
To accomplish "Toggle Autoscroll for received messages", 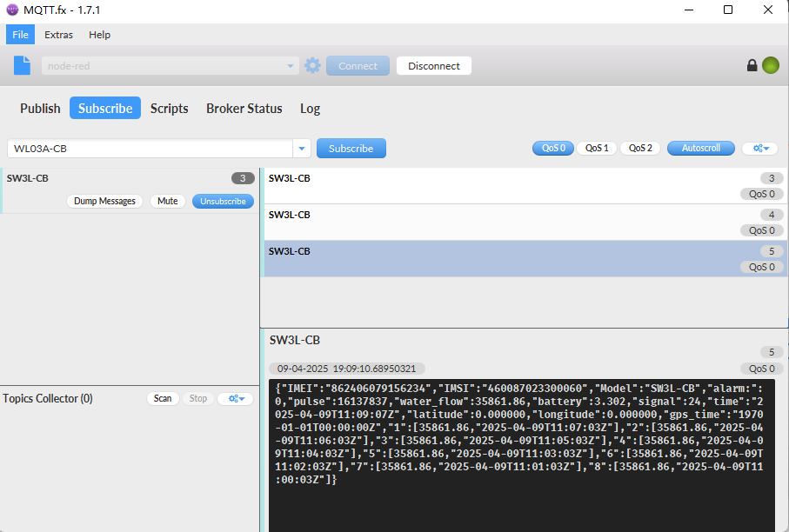I will (700, 149).
